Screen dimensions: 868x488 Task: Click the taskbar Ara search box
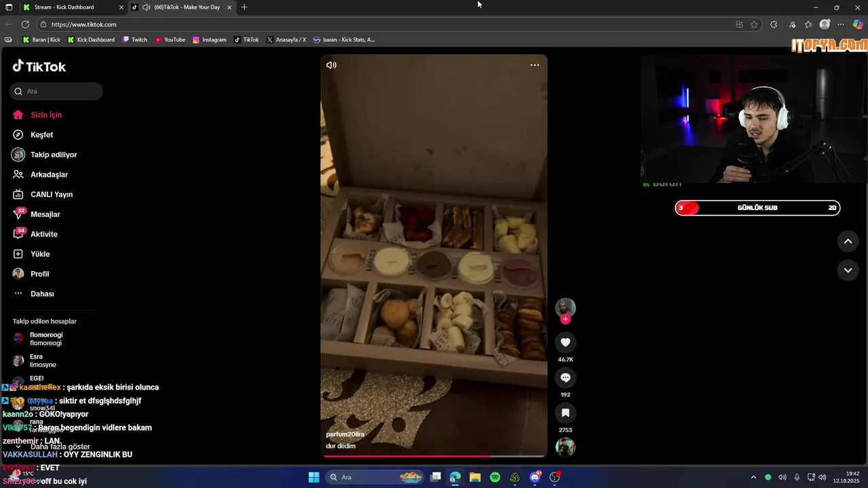point(375,477)
